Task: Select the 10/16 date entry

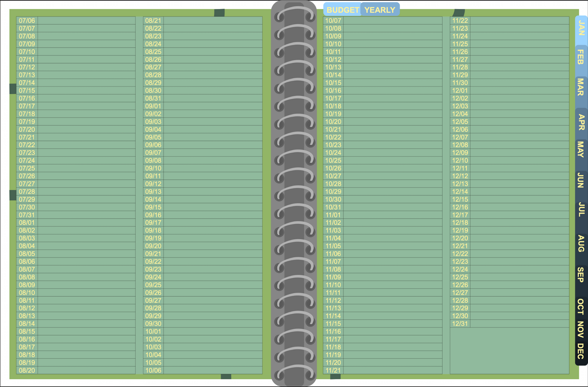Action: click(333, 90)
